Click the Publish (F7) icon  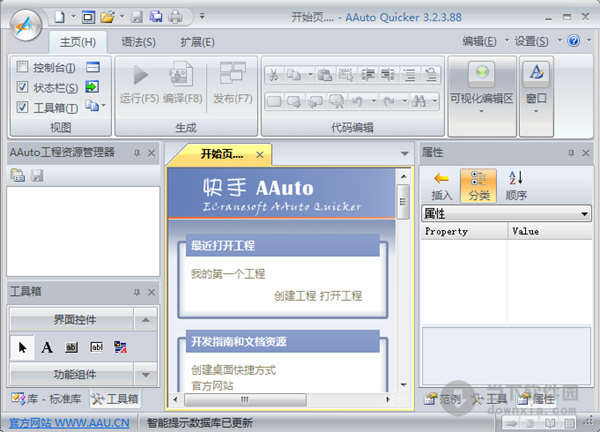232,73
